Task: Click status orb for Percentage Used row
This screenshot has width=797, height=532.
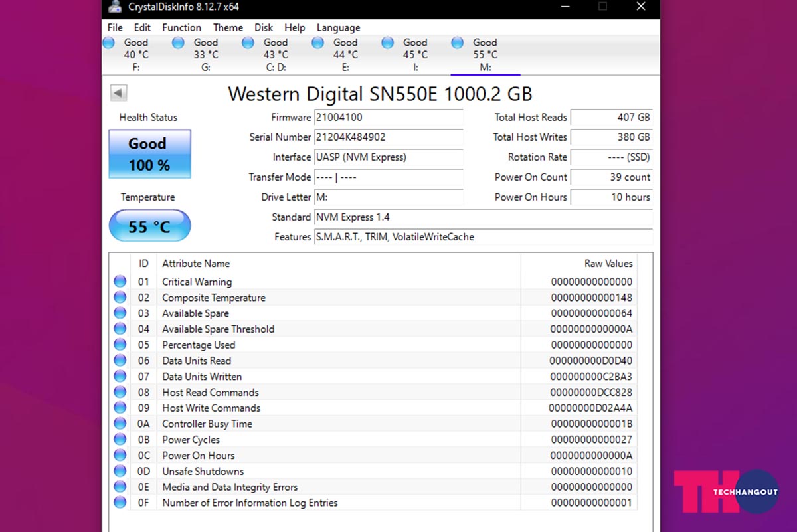Action: pyautogui.click(x=120, y=345)
